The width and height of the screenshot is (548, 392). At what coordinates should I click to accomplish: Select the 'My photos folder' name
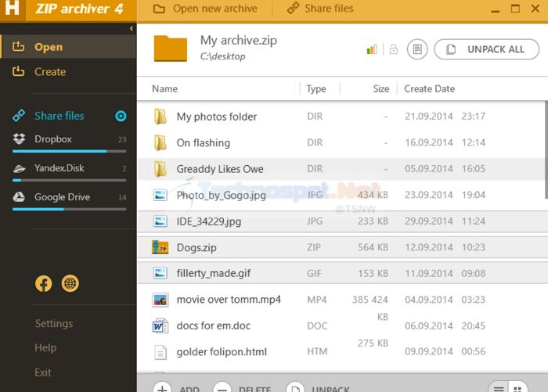coord(217,117)
